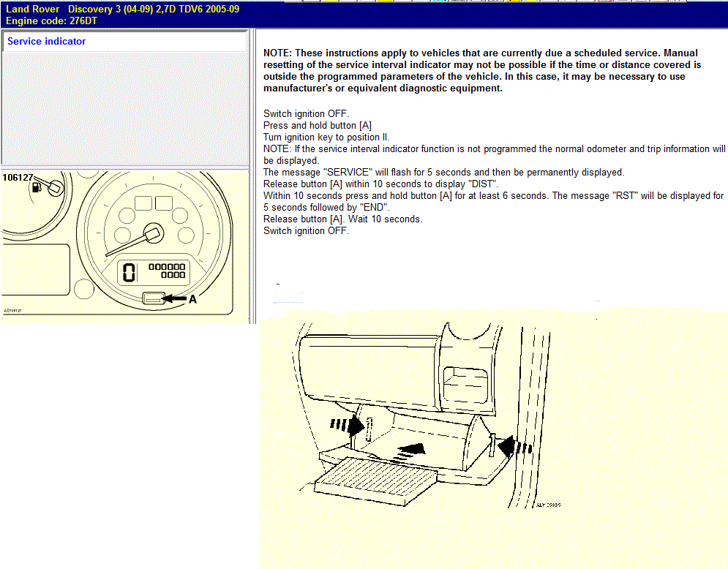Click the 000000 odometer digits display
728x569 pixels.
tap(167, 266)
